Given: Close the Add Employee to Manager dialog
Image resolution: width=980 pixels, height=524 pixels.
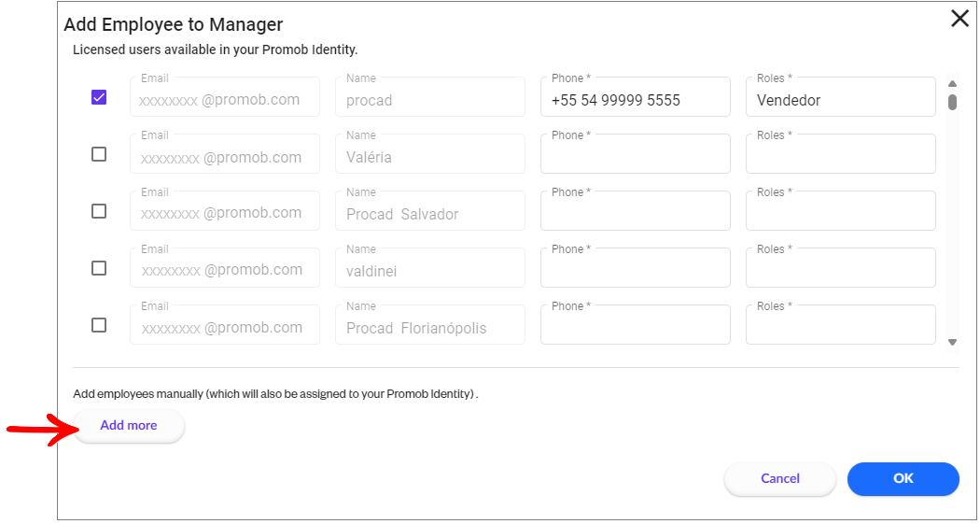Looking at the screenshot, I should click(x=959, y=20).
